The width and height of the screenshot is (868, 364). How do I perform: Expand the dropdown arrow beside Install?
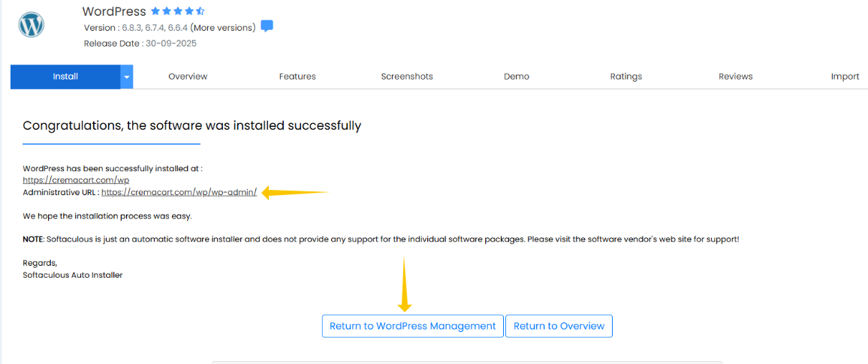click(127, 77)
